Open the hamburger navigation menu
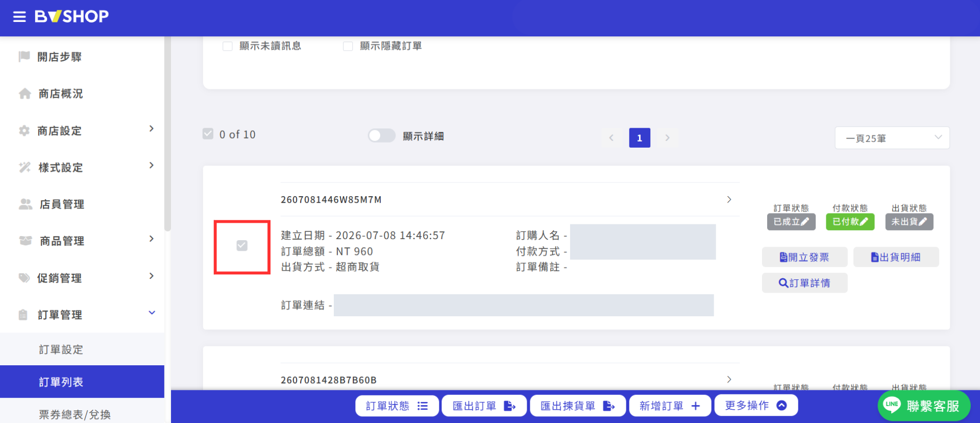Screen dimensions: 980x423 pyautogui.click(x=19, y=17)
